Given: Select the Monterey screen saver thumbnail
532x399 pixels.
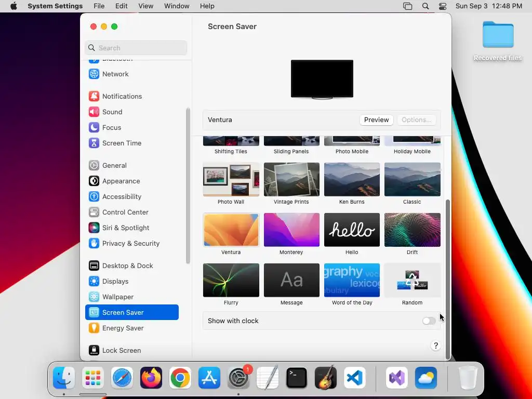Looking at the screenshot, I should [x=291, y=230].
